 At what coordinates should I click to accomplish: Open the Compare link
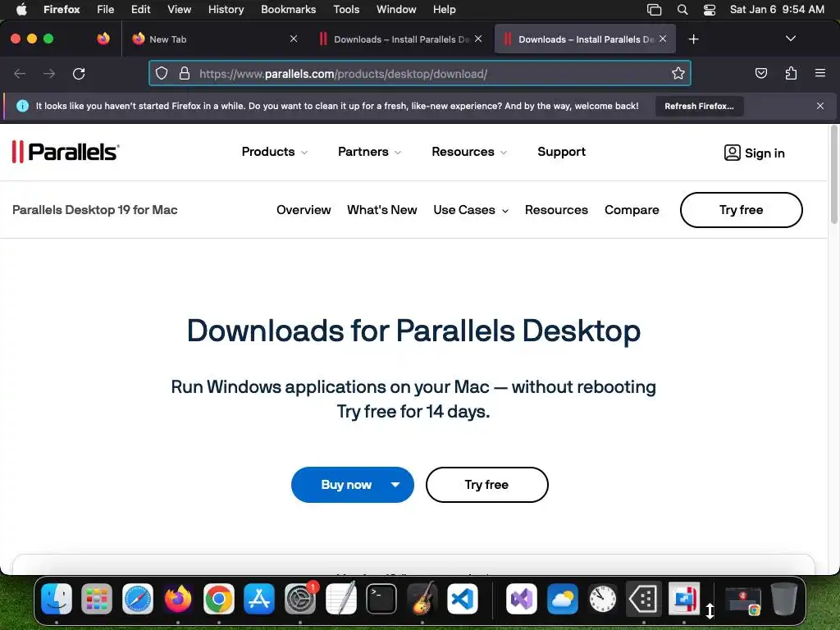(632, 210)
